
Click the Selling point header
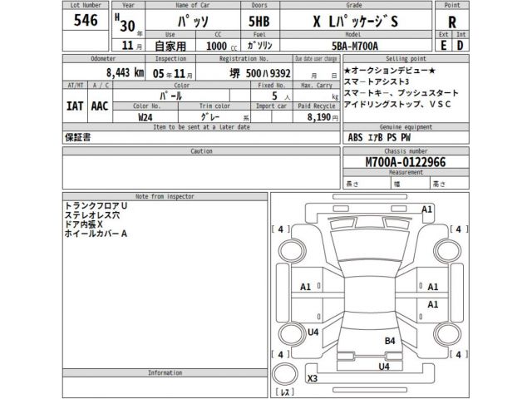[406, 58]
